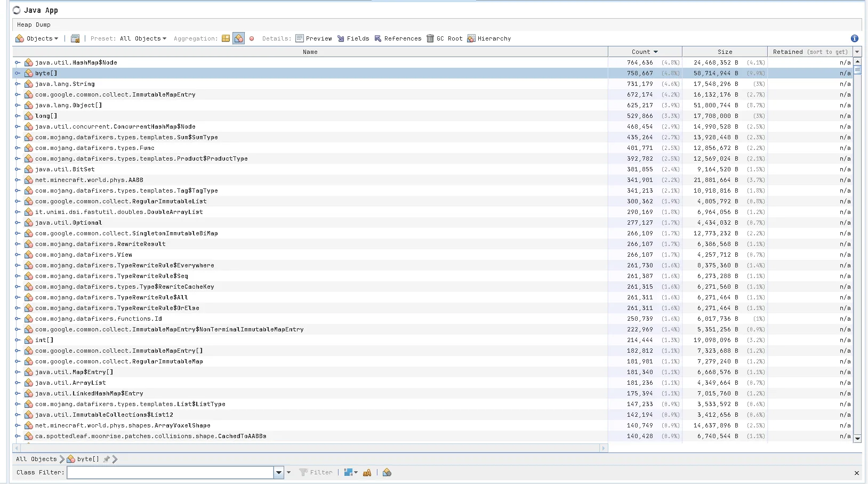Viewport: 868px width, 484px height.
Task: Click All Objects in breadcrumb
Action: point(36,459)
